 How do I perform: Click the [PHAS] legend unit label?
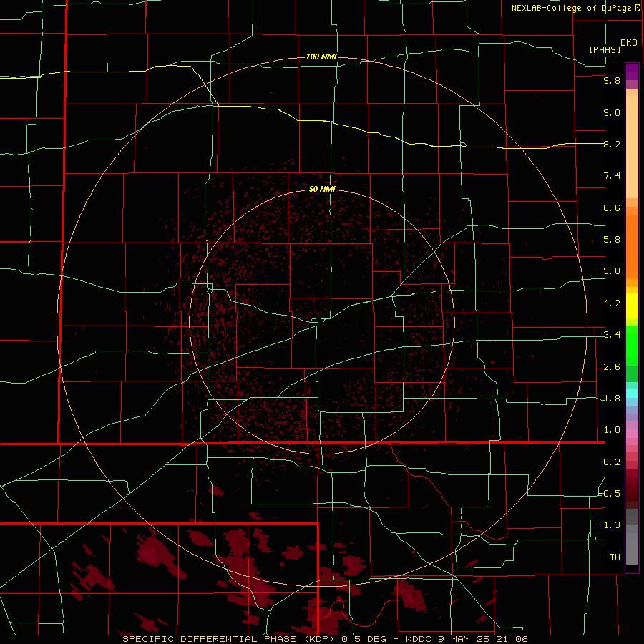tap(605, 49)
